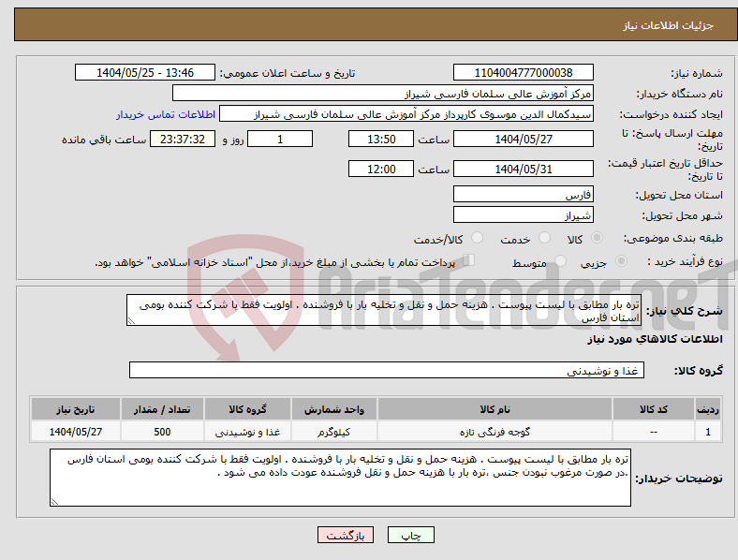Click the بازگشت (back) button
This screenshot has height=560, width=738.
click(346, 535)
